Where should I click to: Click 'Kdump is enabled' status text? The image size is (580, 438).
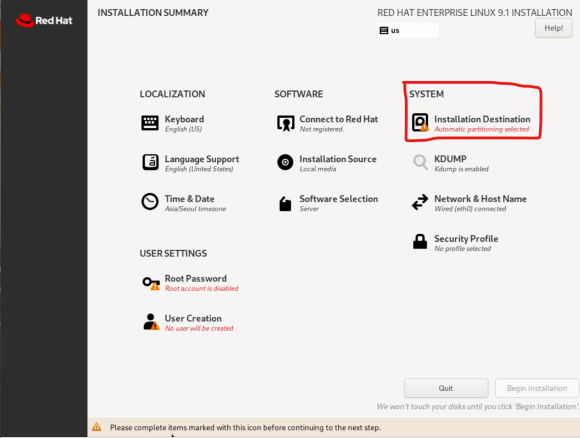coord(461,169)
